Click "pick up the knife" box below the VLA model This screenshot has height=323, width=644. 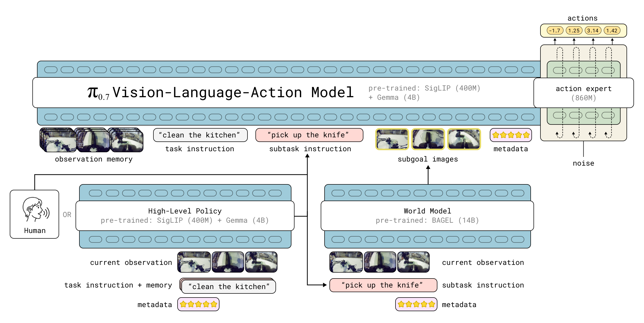click(x=309, y=135)
